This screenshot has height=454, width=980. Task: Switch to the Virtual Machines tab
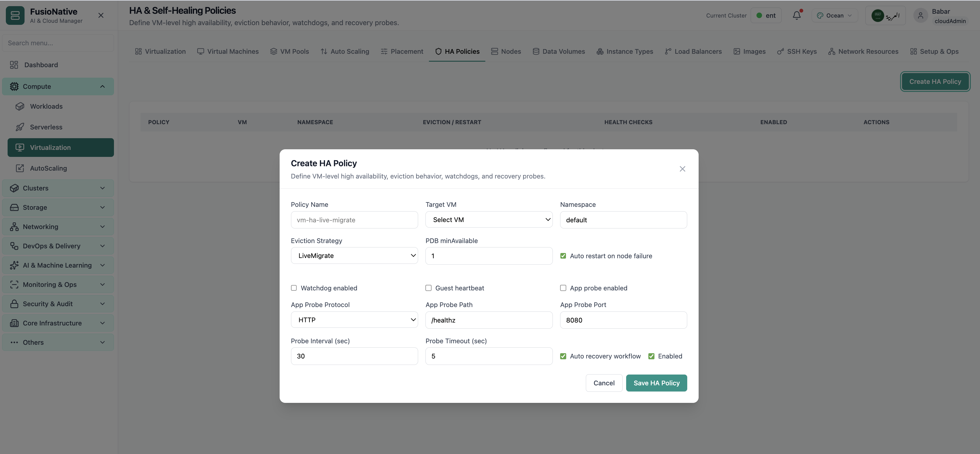pyautogui.click(x=228, y=51)
